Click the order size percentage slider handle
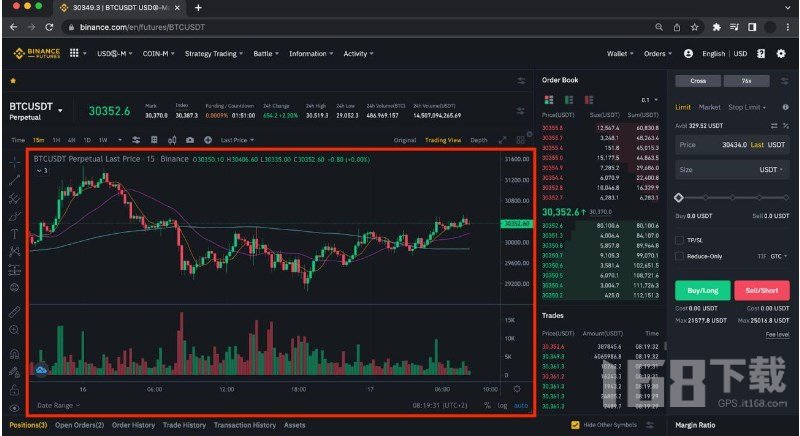This screenshot has height=436, width=800. (x=679, y=197)
